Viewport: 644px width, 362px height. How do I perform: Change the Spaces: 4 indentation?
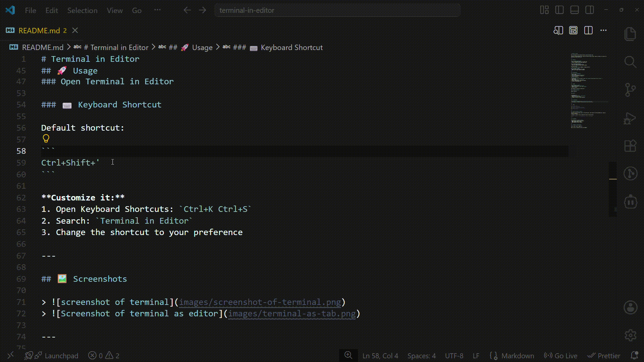[x=421, y=356]
